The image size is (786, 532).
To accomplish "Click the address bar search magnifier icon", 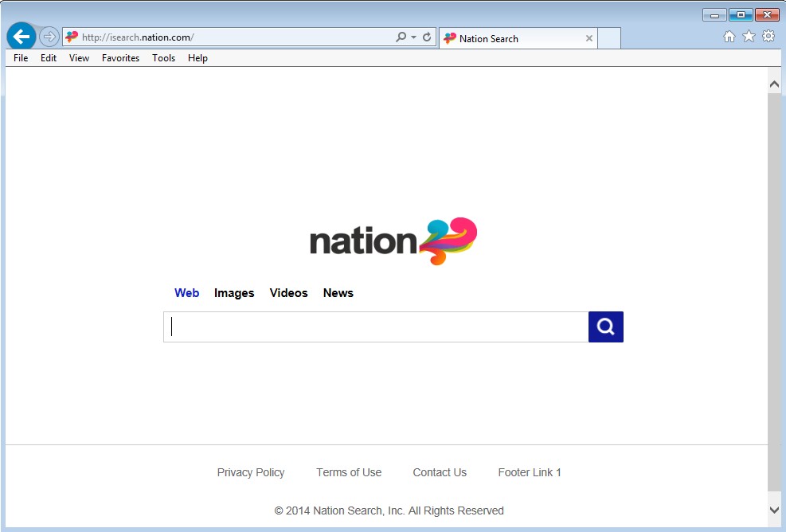I will (401, 37).
